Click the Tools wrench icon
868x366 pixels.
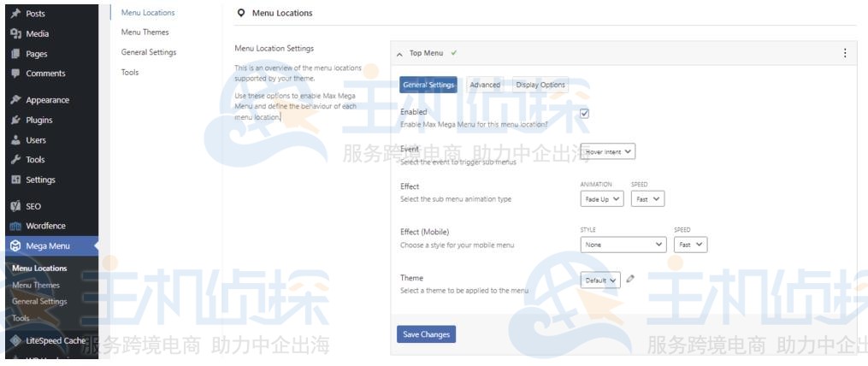15,159
